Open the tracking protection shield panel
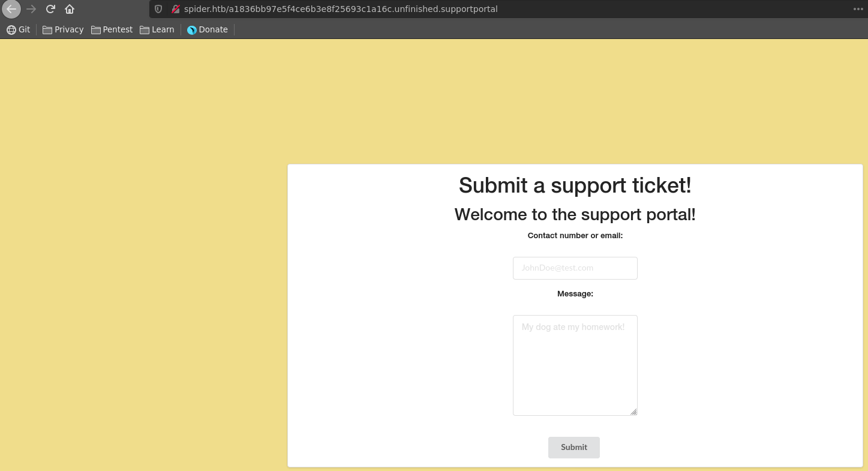Image resolution: width=868 pixels, height=471 pixels. [158, 9]
